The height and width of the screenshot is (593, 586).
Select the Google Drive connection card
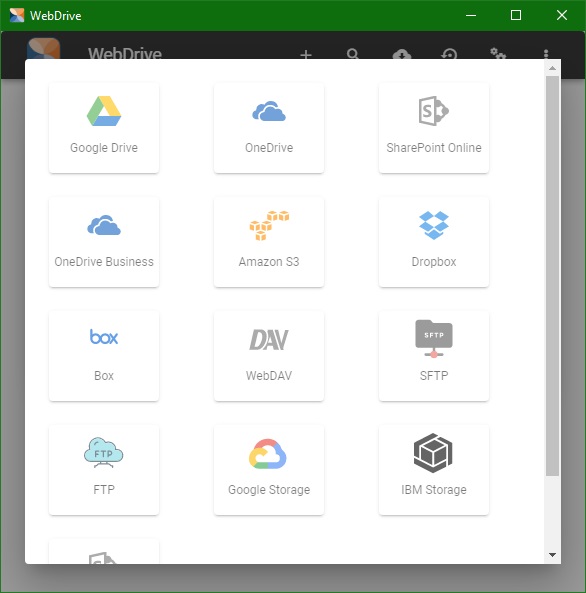(104, 128)
